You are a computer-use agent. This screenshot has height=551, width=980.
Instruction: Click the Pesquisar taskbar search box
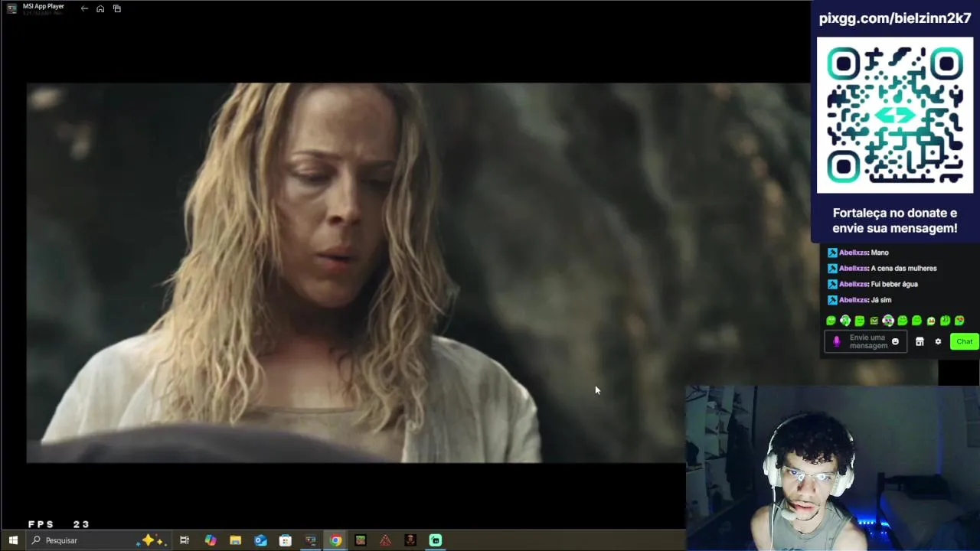pyautogui.click(x=98, y=540)
